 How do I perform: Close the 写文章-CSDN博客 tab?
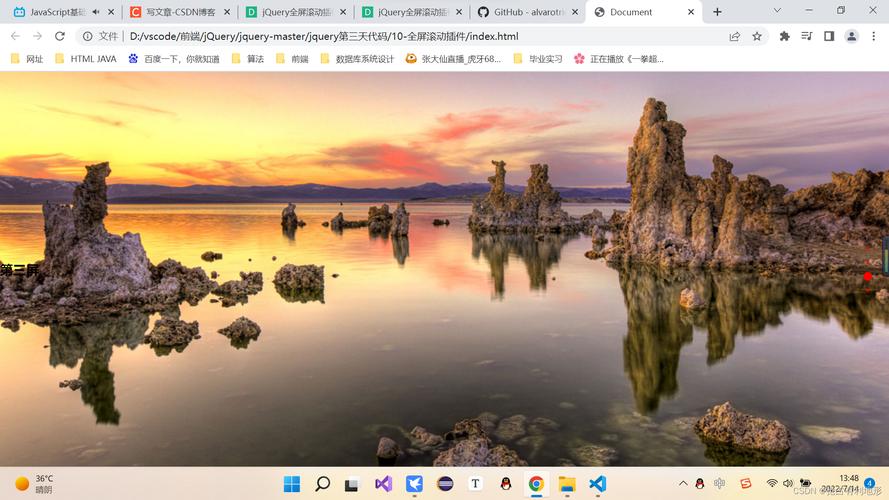pyautogui.click(x=227, y=12)
